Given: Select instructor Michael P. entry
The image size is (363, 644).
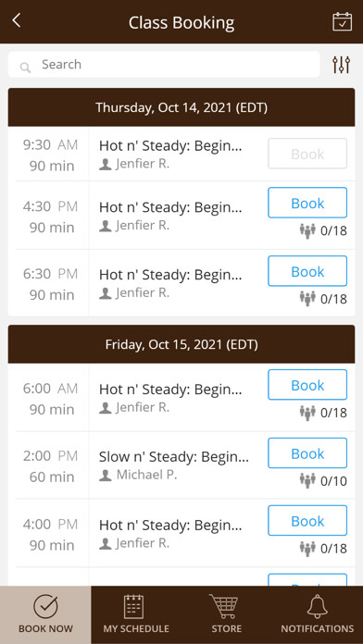Looking at the screenshot, I should pos(138,475).
